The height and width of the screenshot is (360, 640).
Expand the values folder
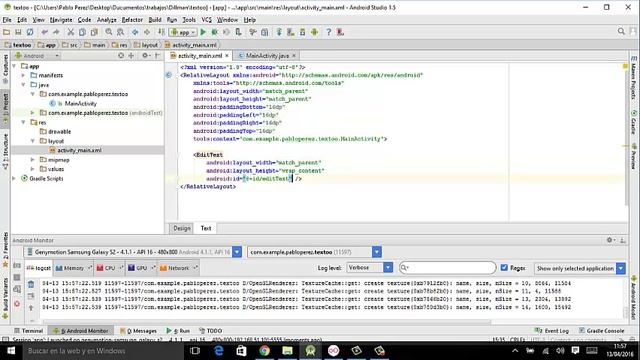[x=33, y=169]
